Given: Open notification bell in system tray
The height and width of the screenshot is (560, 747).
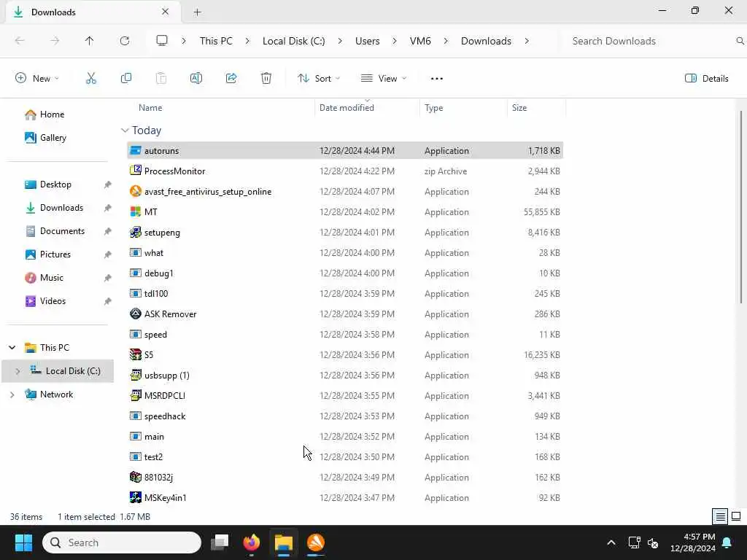Looking at the screenshot, I should coord(727,542).
